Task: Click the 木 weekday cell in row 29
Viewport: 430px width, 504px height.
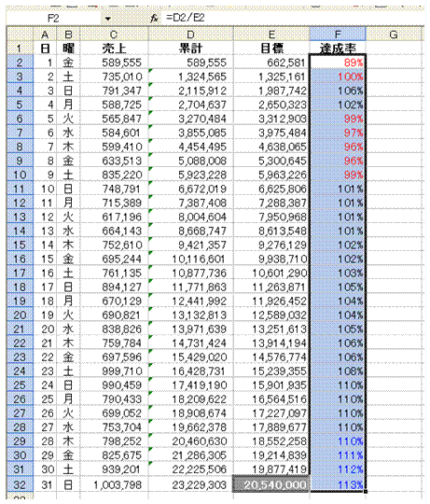Action: (68, 441)
